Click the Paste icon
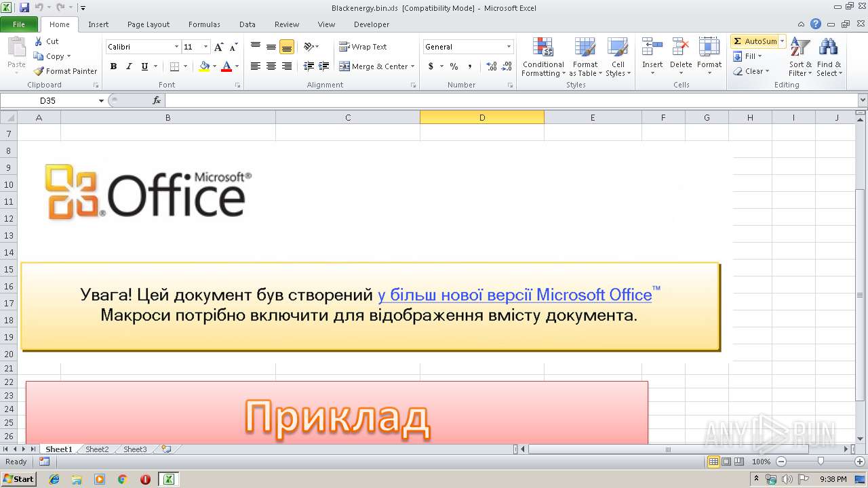This screenshot has height=488, width=868. coord(16,49)
